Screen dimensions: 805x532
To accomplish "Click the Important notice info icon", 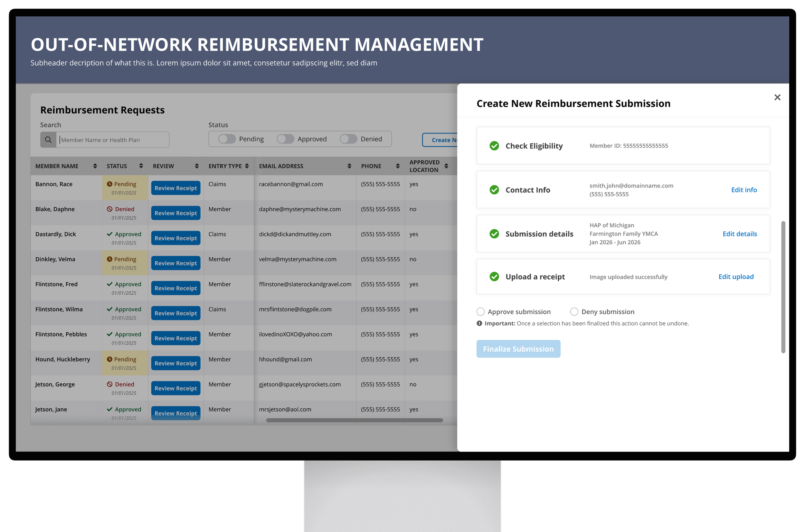I will tap(479, 323).
